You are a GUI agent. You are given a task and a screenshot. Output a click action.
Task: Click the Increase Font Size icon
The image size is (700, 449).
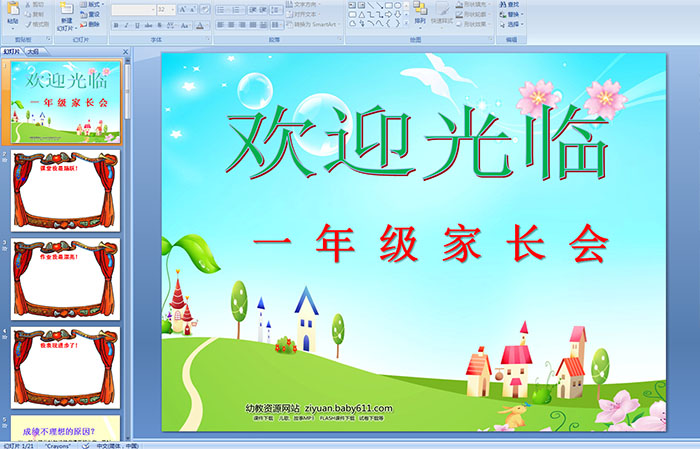click(183, 9)
